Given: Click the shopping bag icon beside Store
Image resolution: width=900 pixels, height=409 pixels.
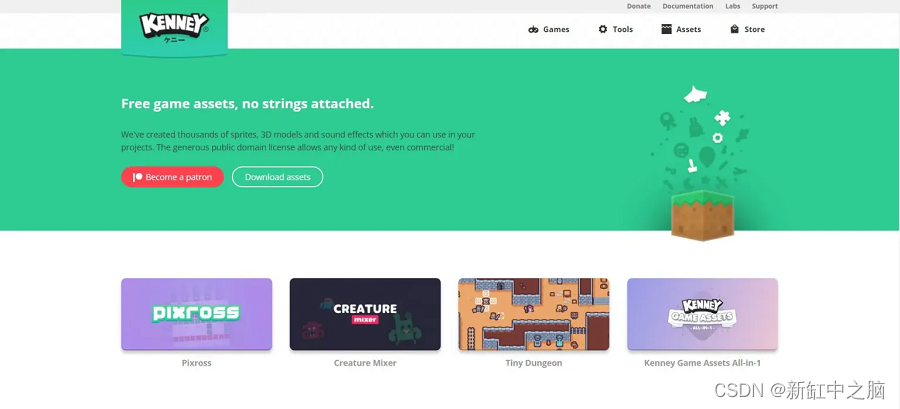Looking at the screenshot, I should tap(734, 29).
